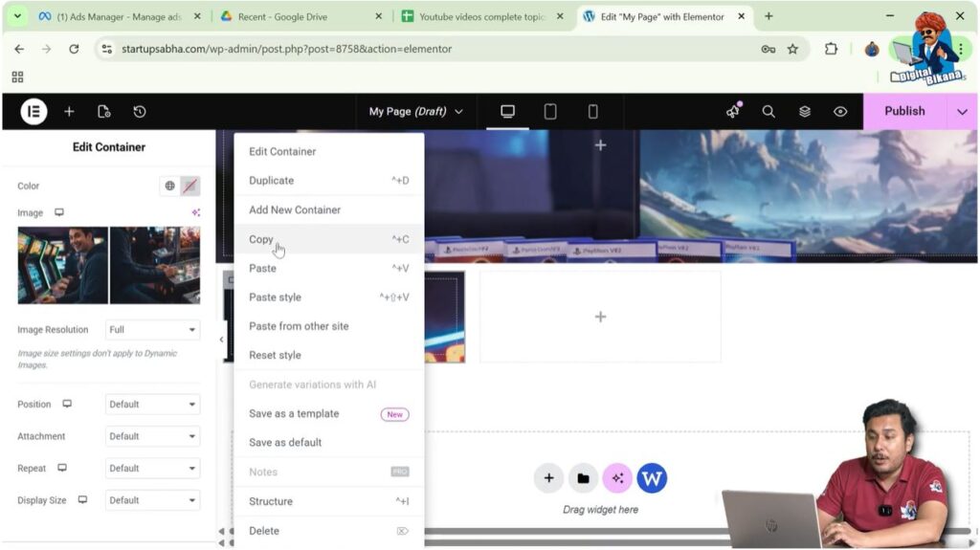
Task: Switch to tablet preview mode
Action: tap(550, 111)
